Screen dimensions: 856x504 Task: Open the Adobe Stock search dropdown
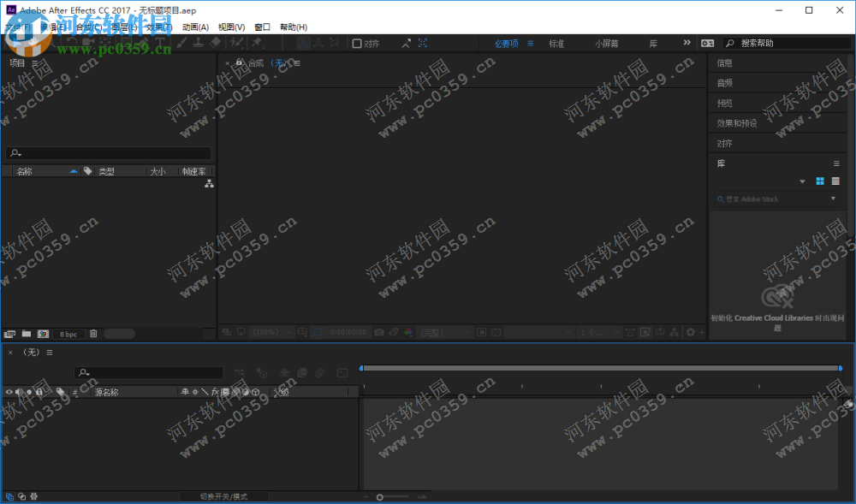833,199
